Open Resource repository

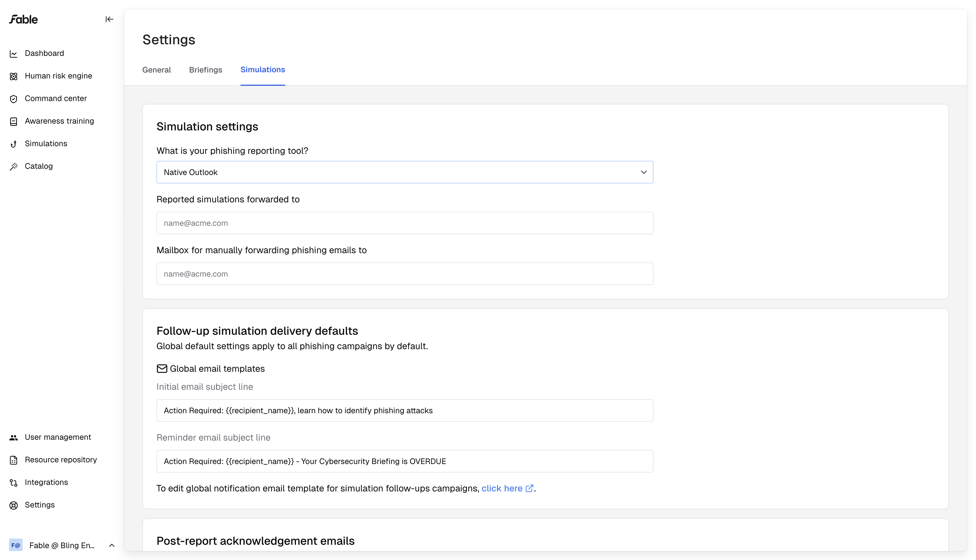tap(61, 460)
